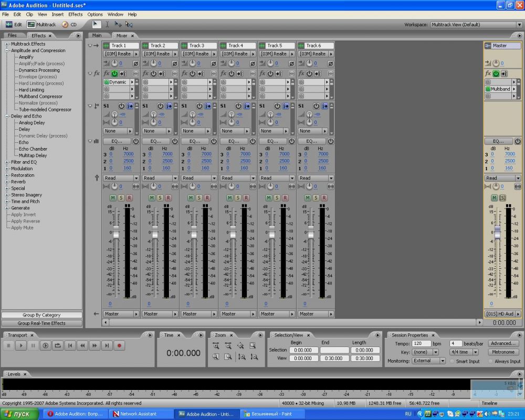
Task: Click Zoom In Horizontally icon
Action: tap(216, 345)
